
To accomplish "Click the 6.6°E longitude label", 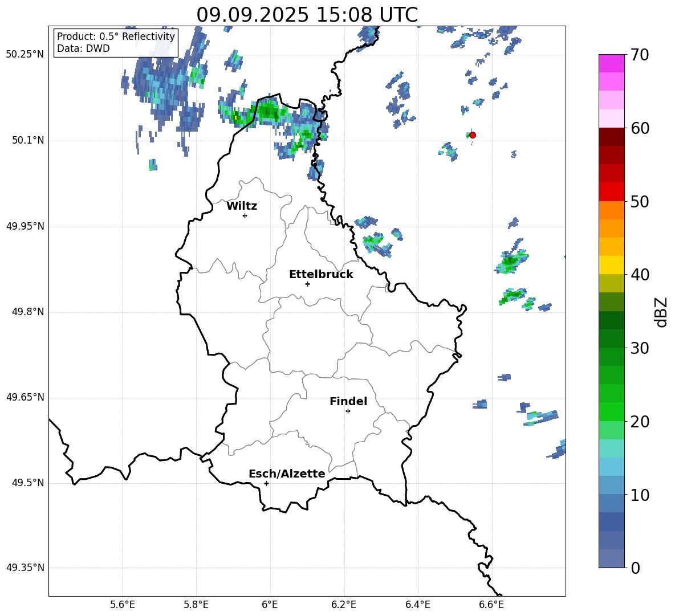I will (491, 605).
